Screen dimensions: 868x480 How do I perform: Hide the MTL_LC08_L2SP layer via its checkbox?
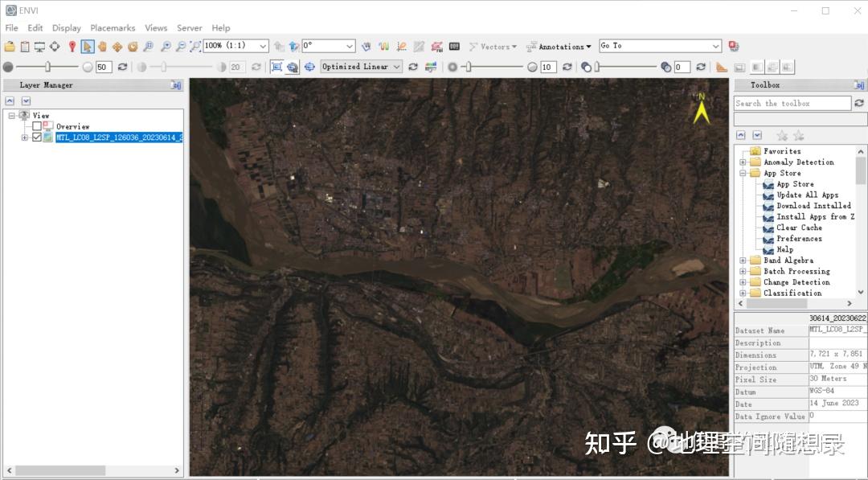coord(35,137)
